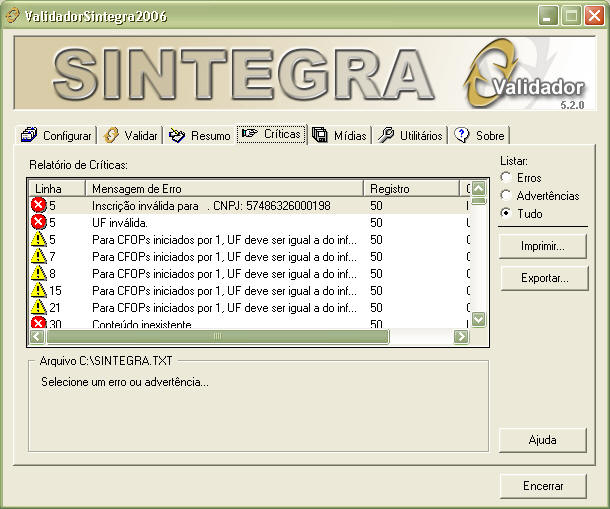610x509 pixels.
Task: Click warning icon on line 8 row
Action: pyautogui.click(x=39, y=273)
